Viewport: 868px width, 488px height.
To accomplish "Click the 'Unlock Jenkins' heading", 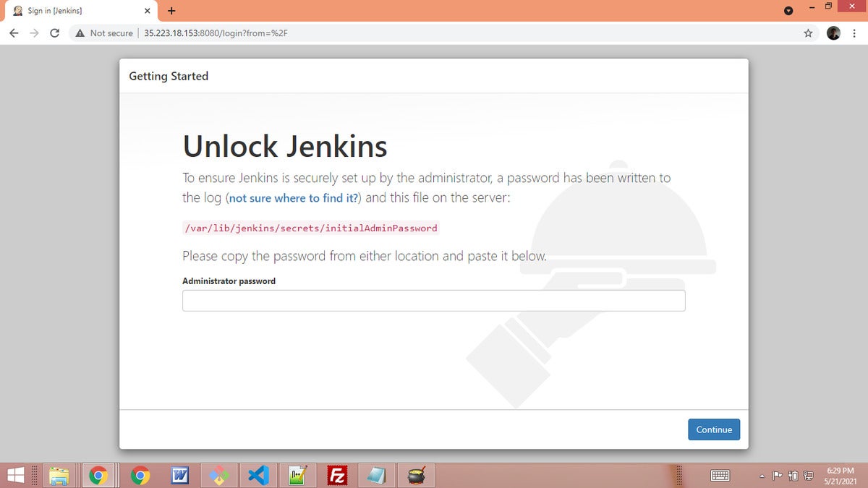I will pyautogui.click(x=285, y=146).
